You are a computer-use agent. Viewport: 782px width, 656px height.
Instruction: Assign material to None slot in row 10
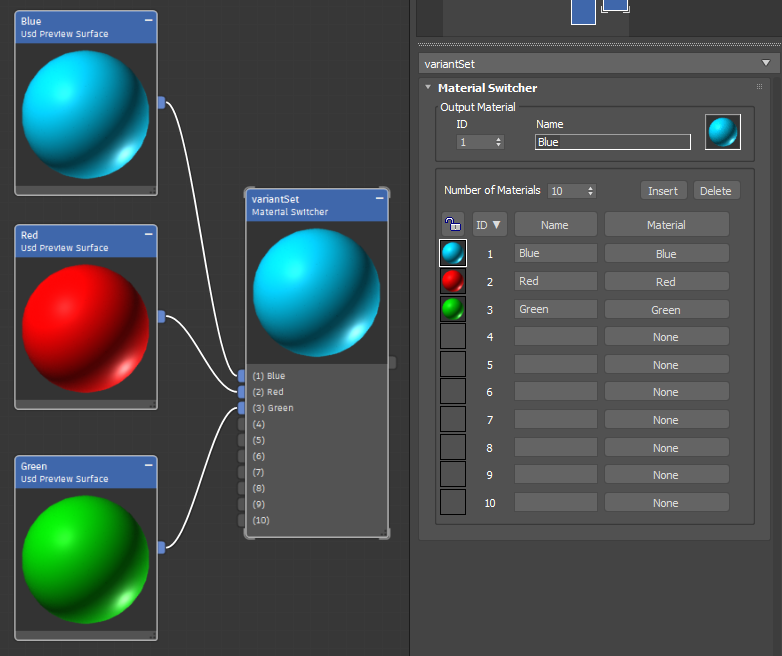point(667,502)
